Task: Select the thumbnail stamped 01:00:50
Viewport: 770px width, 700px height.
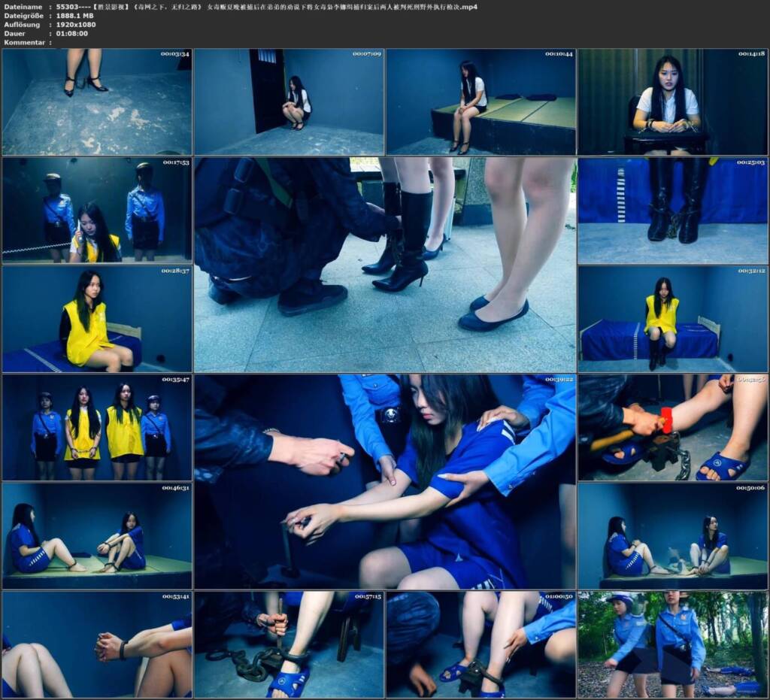Action: tap(480, 644)
